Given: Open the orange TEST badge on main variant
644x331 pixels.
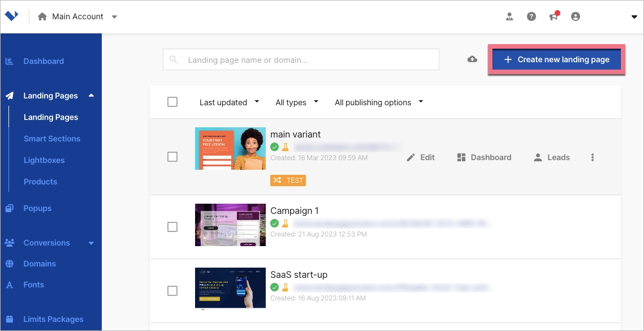Looking at the screenshot, I should [288, 180].
